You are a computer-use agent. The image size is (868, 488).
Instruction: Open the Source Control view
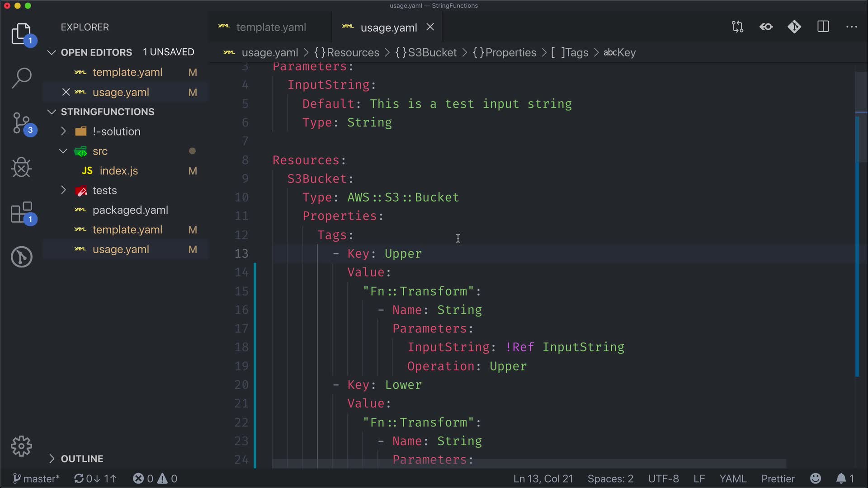pyautogui.click(x=21, y=123)
